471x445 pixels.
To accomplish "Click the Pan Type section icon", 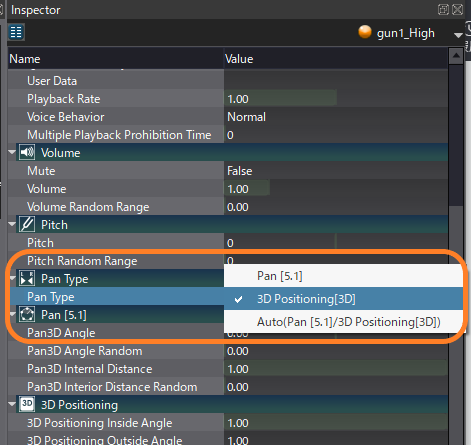I will pyautogui.click(x=27, y=278).
